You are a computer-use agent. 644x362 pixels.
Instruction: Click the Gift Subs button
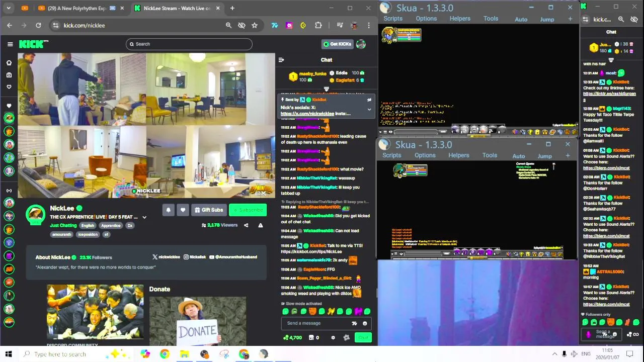[209, 210]
